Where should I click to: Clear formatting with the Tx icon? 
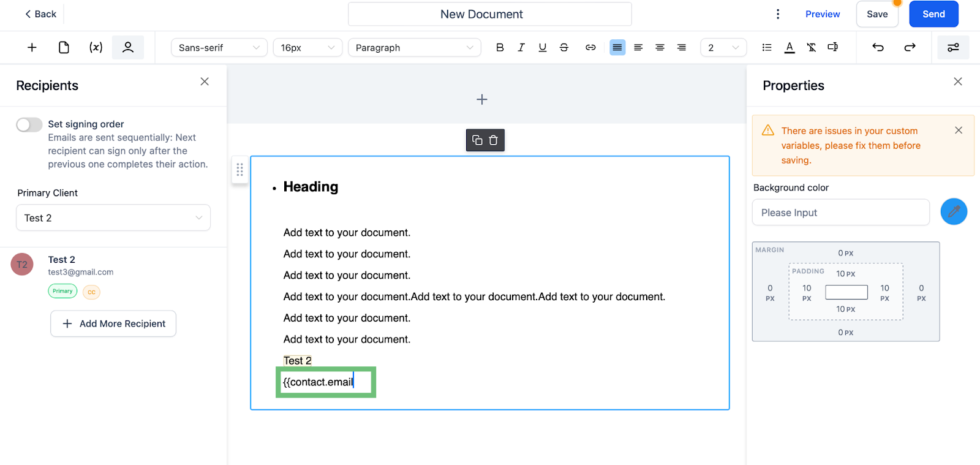coord(811,47)
